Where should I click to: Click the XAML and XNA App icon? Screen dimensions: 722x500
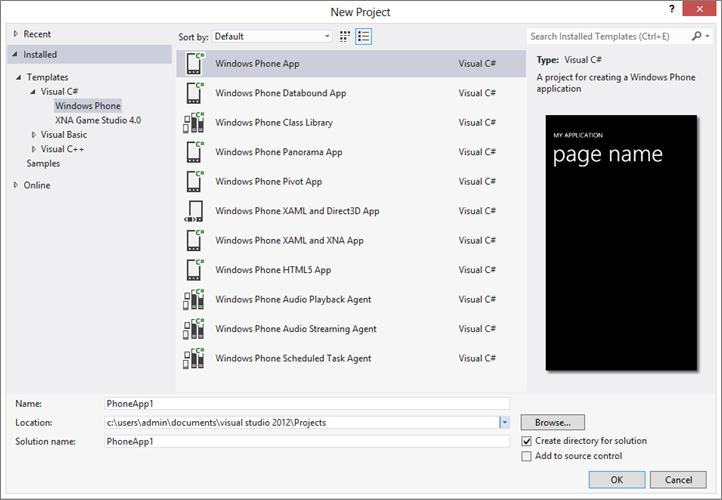click(194, 240)
